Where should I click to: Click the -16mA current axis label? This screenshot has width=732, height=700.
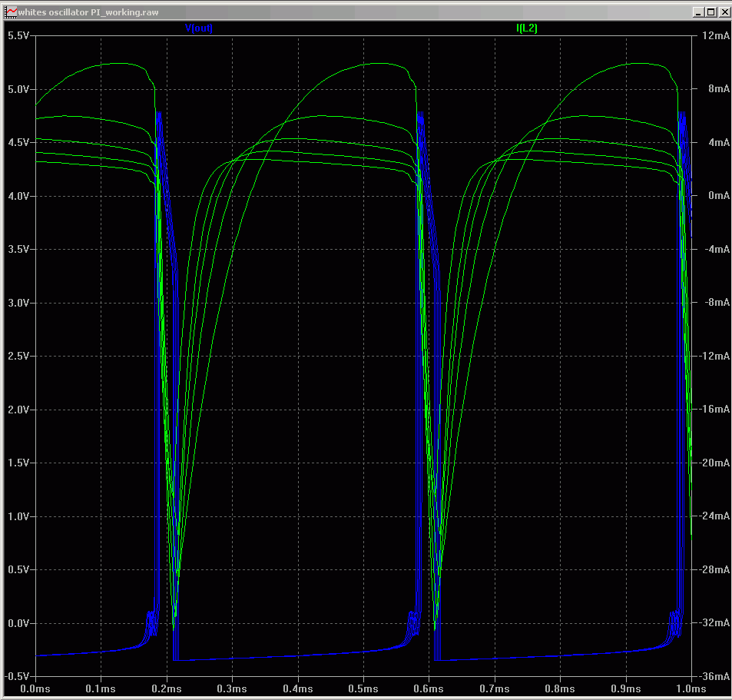714,410
